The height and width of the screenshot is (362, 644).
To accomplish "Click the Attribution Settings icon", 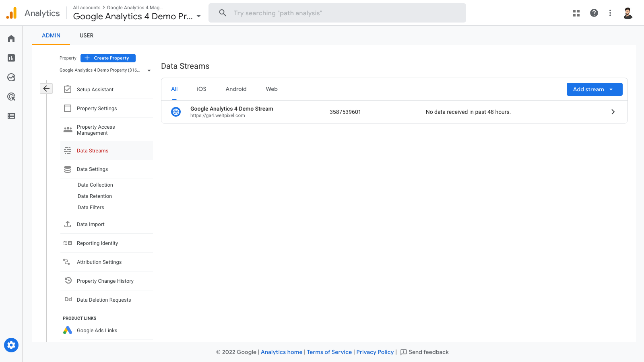I will pyautogui.click(x=67, y=262).
